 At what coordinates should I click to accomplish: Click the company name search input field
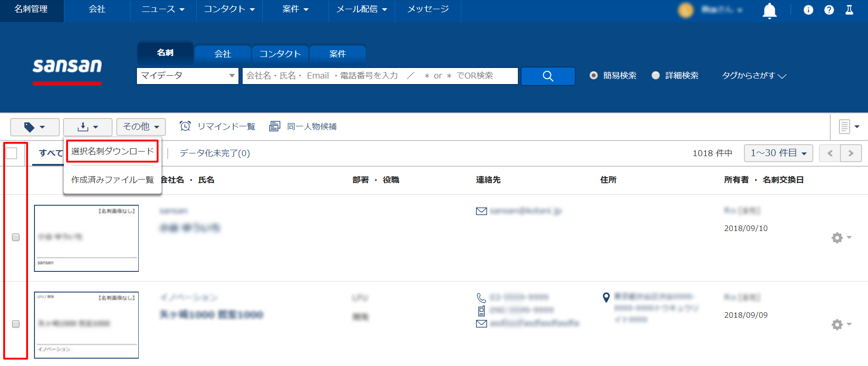click(380, 76)
